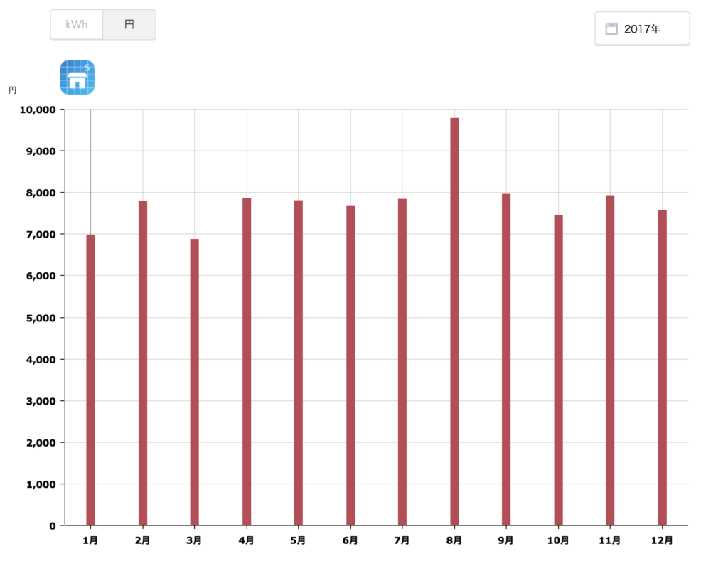728x571 pixels.
Task: Click the tallest bar for 8月
Action: 454,321
